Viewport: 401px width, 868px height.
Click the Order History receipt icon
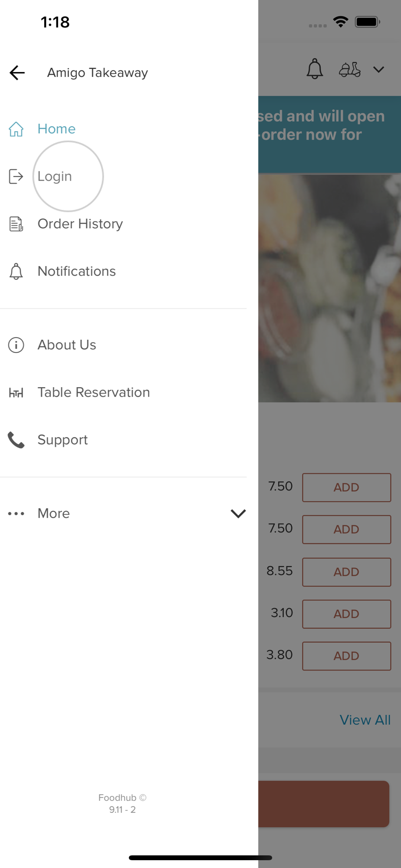click(x=16, y=224)
